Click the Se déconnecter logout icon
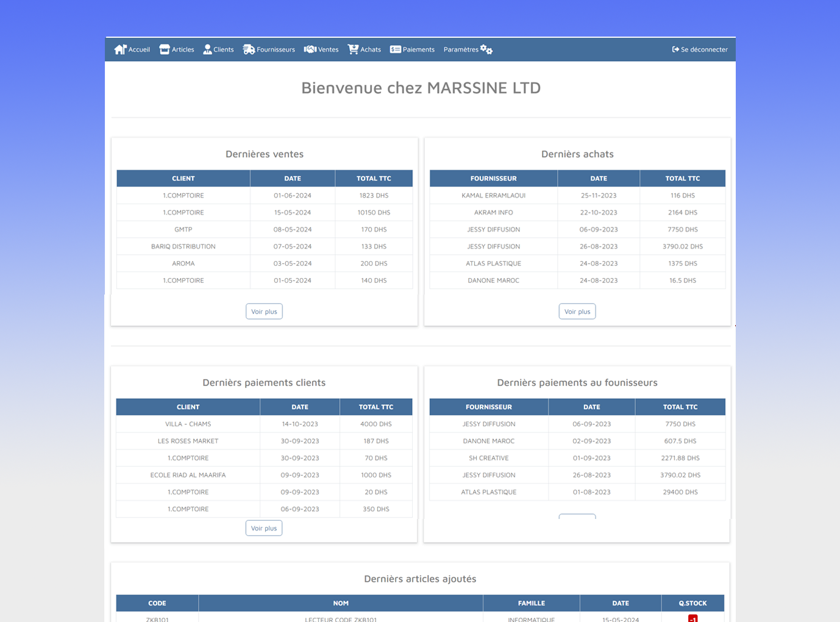Screen dimensions: 840x622 (x=675, y=49)
